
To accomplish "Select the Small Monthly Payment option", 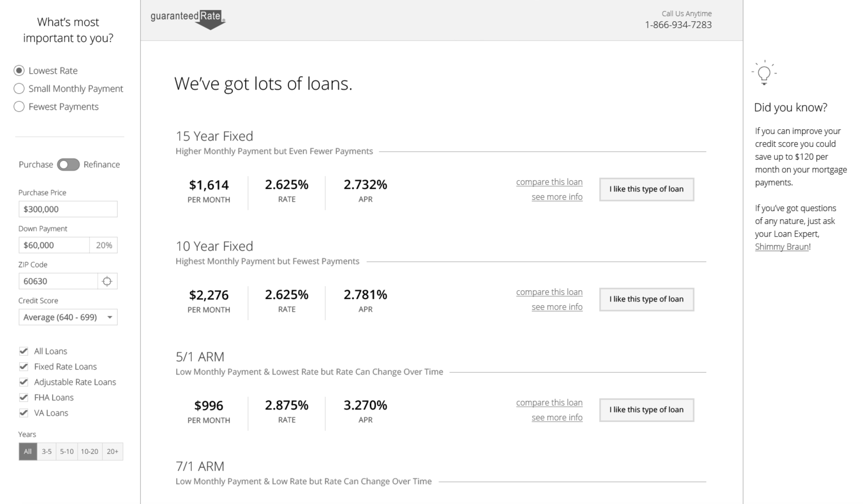I will (19, 89).
